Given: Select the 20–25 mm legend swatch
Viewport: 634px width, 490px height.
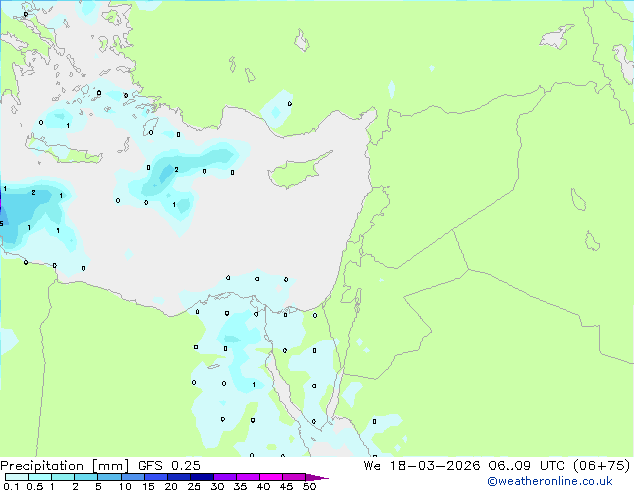Looking at the screenshot, I should [x=179, y=477].
